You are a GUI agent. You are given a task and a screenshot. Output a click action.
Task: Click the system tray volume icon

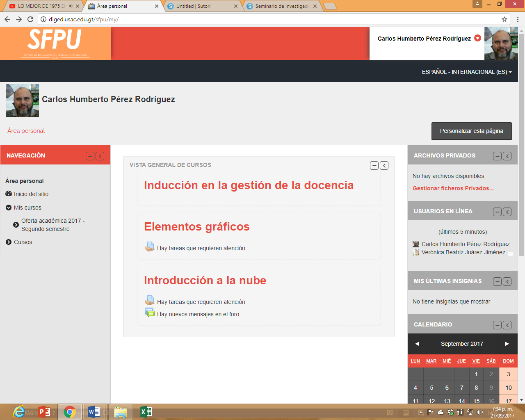tap(480, 412)
